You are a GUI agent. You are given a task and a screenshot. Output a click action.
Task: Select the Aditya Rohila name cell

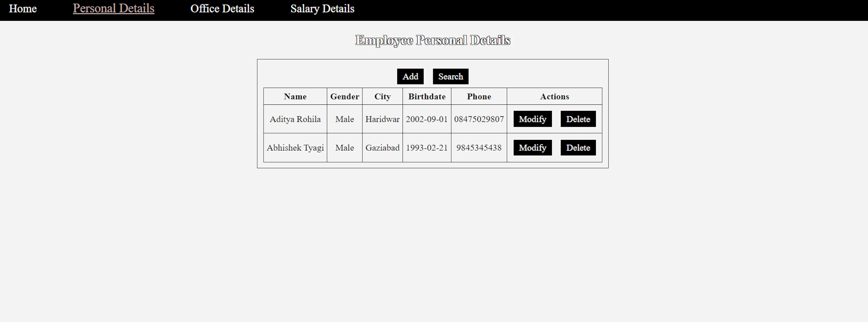[295, 119]
